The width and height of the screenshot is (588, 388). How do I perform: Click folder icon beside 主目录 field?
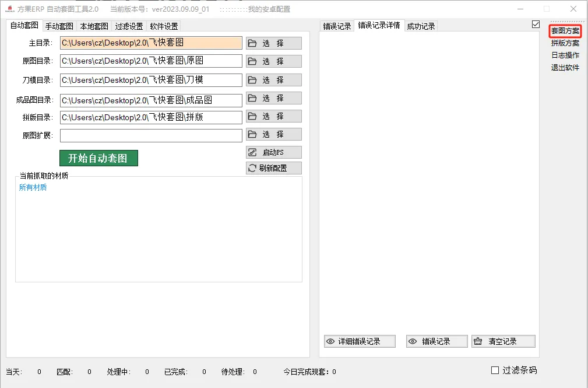click(x=252, y=43)
